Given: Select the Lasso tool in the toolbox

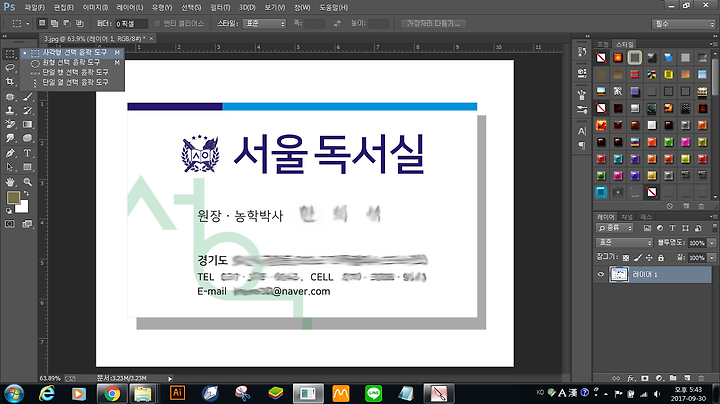Looking at the screenshot, I should click(x=10, y=67).
